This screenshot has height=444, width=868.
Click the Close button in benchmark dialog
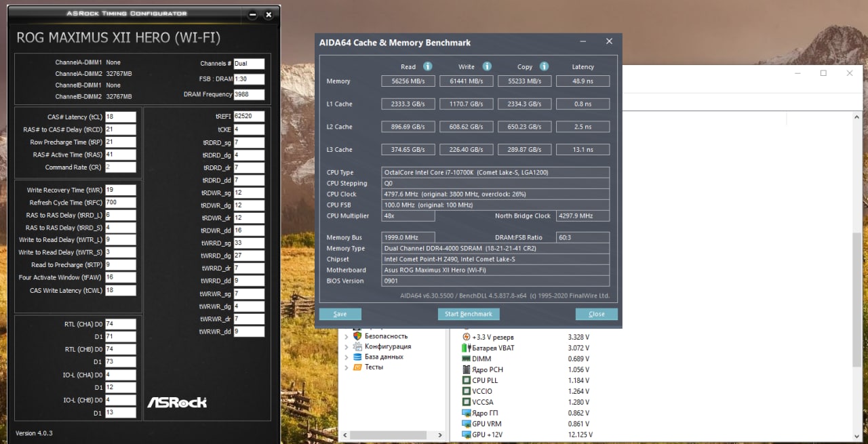click(597, 314)
